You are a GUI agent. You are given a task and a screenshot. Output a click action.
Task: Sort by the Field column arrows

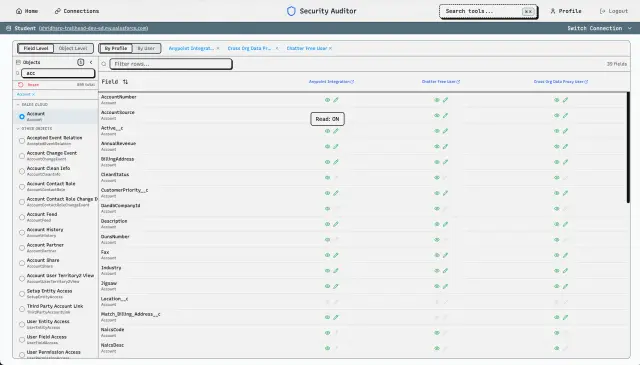[125, 82]
